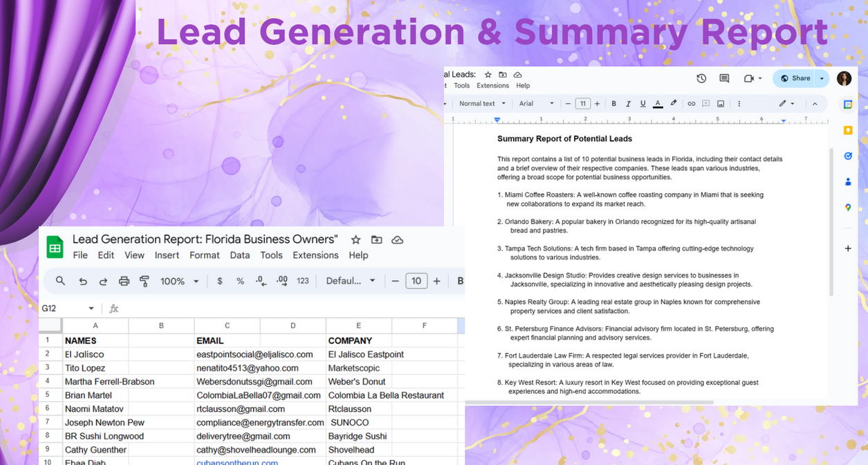Image resolution: width=868 pixels, height=465 pixels.
Task: Activate the paint format tool in Sheets
Action: 145,281
